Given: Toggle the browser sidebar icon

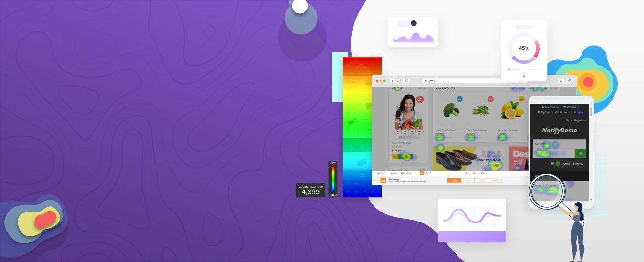Looking at the screenshot, I should coord(406,81).
